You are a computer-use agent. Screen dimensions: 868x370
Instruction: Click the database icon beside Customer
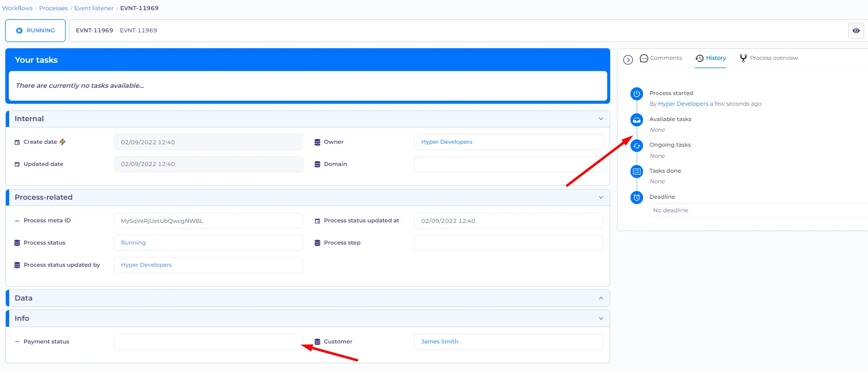point(318,342)
